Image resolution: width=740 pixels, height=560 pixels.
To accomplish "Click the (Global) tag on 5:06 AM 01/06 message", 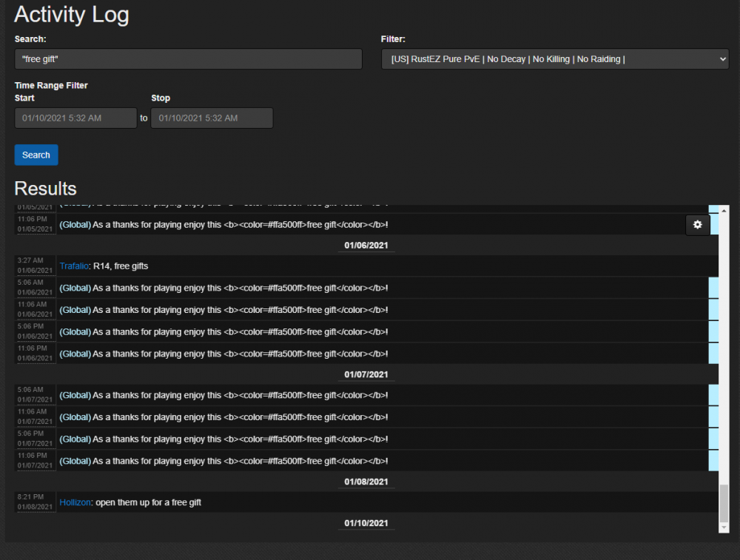I will 75,289.
